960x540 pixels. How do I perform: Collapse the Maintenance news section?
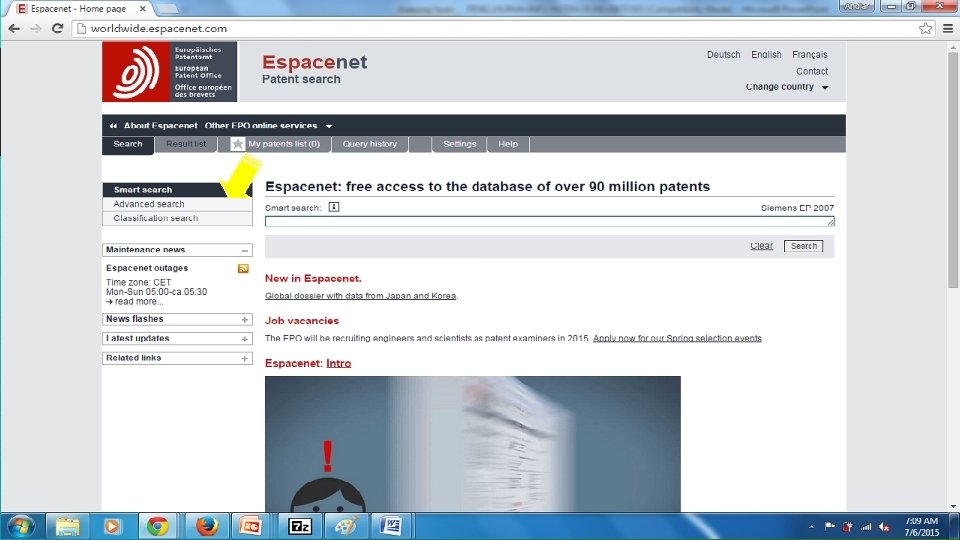point(244,250)
